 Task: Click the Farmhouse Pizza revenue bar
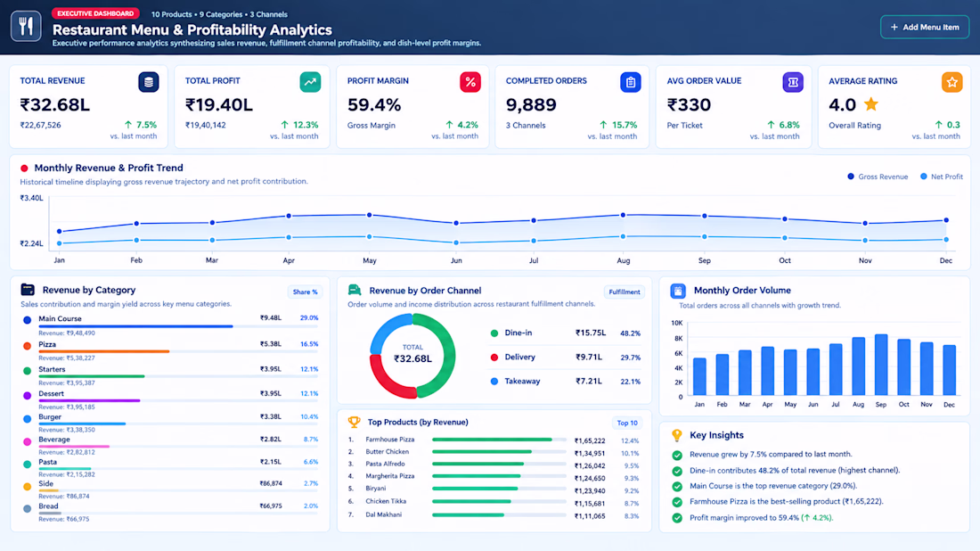[492, 440]
